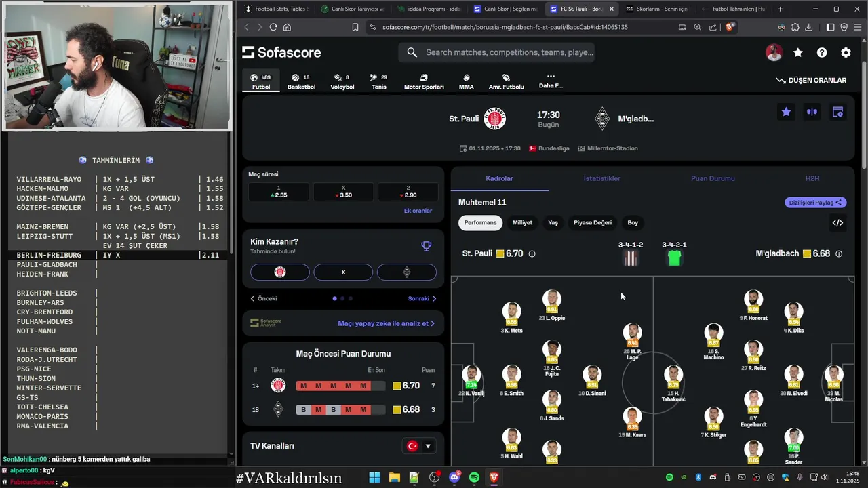Click the Sofascore logo
The image size is (868, 488).
pos(281,52)
